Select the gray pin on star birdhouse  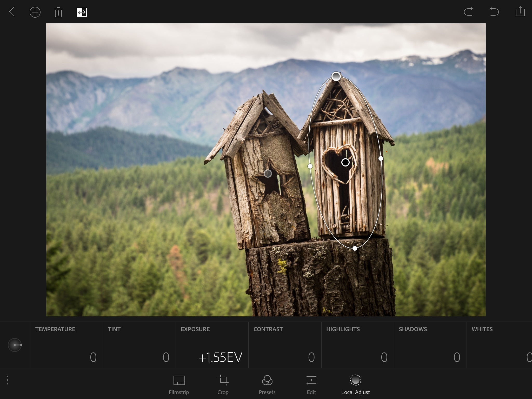point(268,174)
